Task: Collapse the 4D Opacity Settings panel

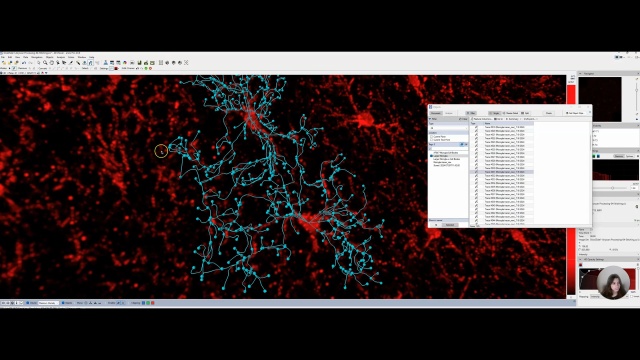Action: click(580, 259)
